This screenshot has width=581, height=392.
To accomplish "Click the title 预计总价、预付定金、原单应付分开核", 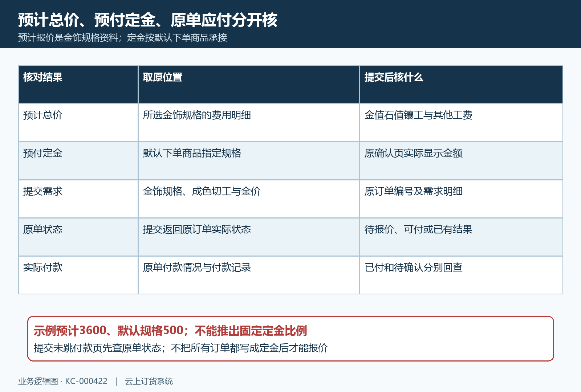I will click(148, 20).
